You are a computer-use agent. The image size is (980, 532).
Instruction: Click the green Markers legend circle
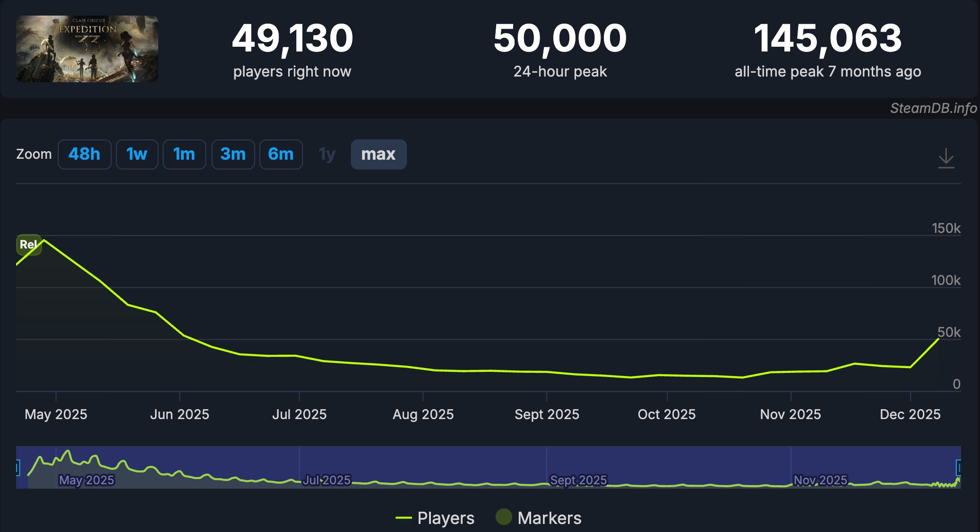coord(504,517)
